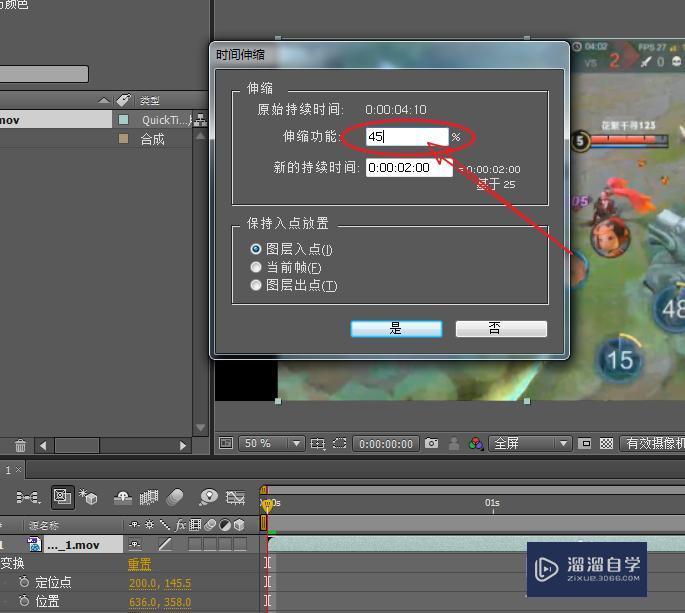Image resolution: width=685 pixels, height=613 pixels.
Task: Open the 50 % magnification dropdown
Action: click(x=271, y=443)
